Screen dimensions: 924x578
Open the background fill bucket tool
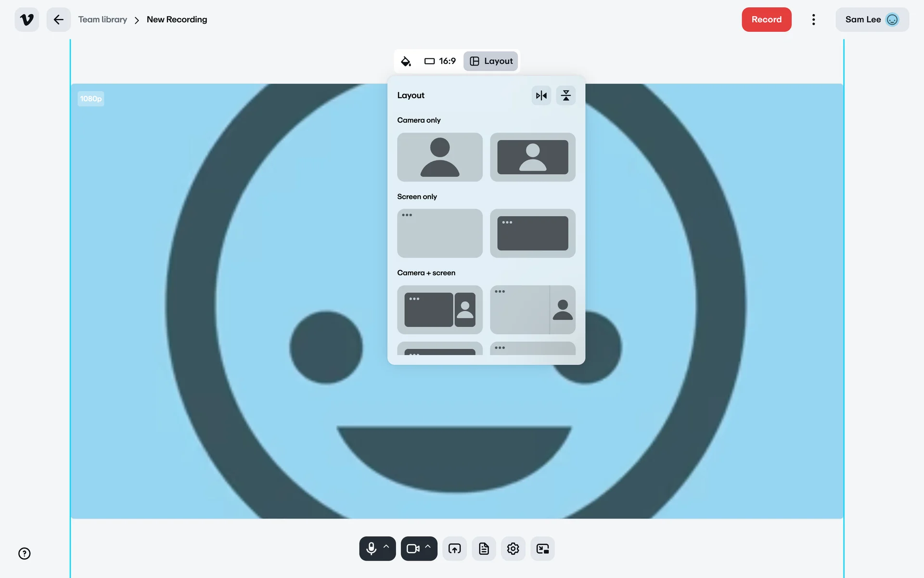406,61
